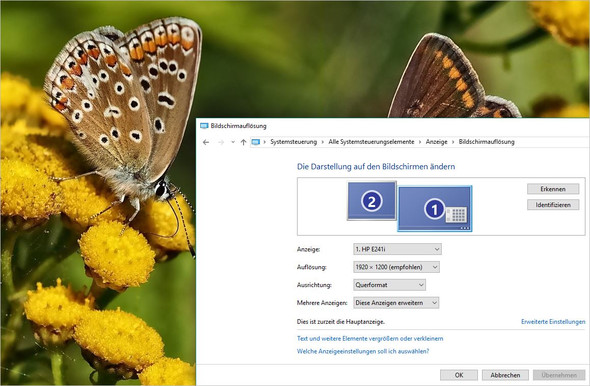Click the Bildschirmauflösung window title icon
This screenshot has width=590, height=386.
click(x=204, y=126)
